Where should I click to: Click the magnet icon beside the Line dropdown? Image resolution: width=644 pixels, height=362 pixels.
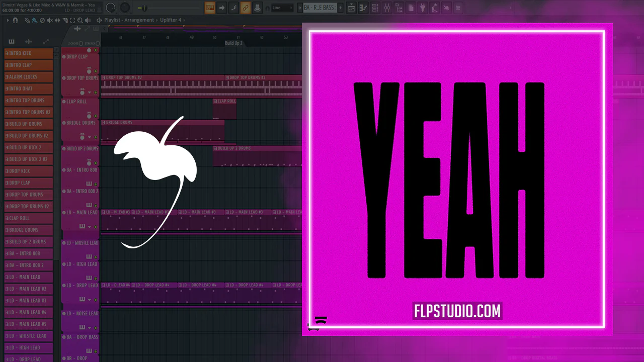pos(267,8)
